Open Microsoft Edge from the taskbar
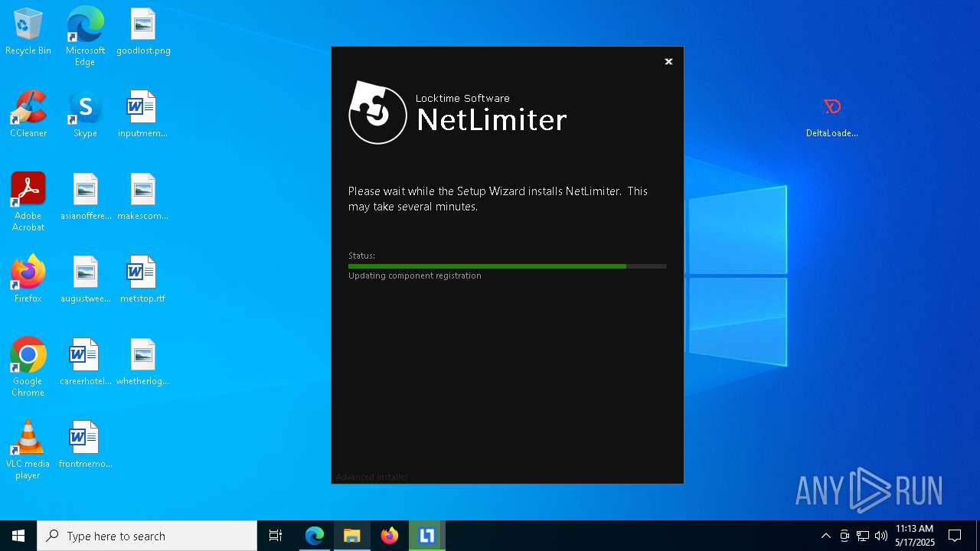This screenshot has width=980, height=551. 315,536
